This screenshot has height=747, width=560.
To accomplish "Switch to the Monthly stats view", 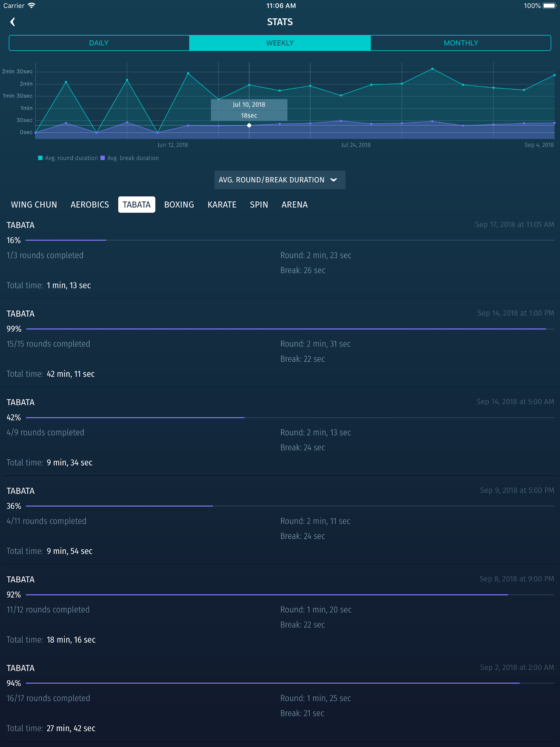I will pos(461,43).
